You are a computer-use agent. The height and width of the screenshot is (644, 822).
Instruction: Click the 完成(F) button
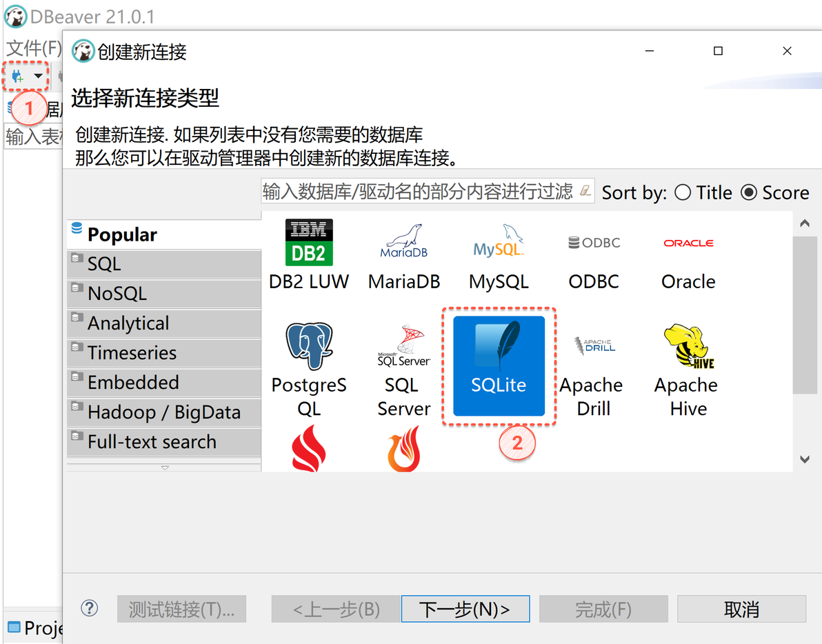[x=603, y=609]
